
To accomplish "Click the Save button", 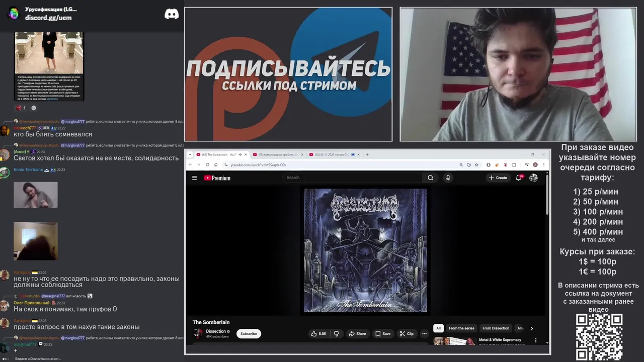I will [383, 333].
